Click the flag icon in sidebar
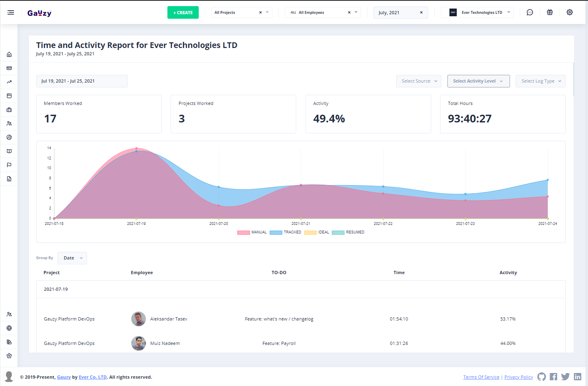The image size is (588, 386). pos(9,165)
